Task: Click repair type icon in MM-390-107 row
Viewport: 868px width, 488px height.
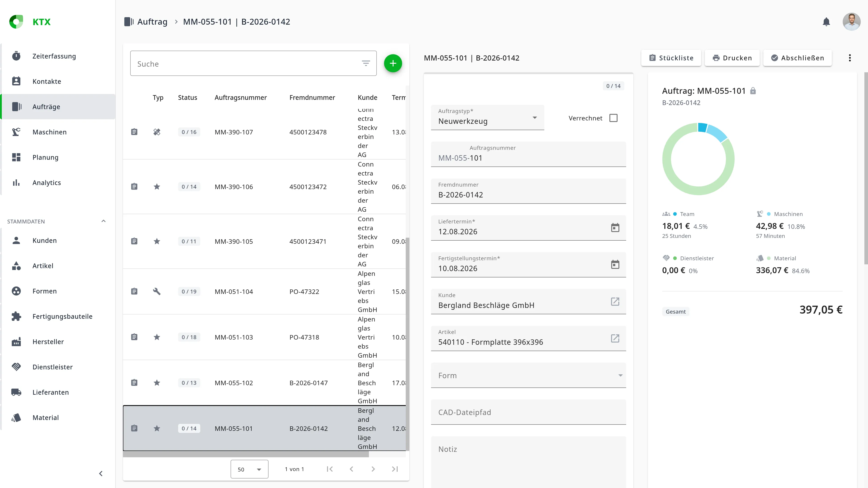Action: click(x=157, y=132)
